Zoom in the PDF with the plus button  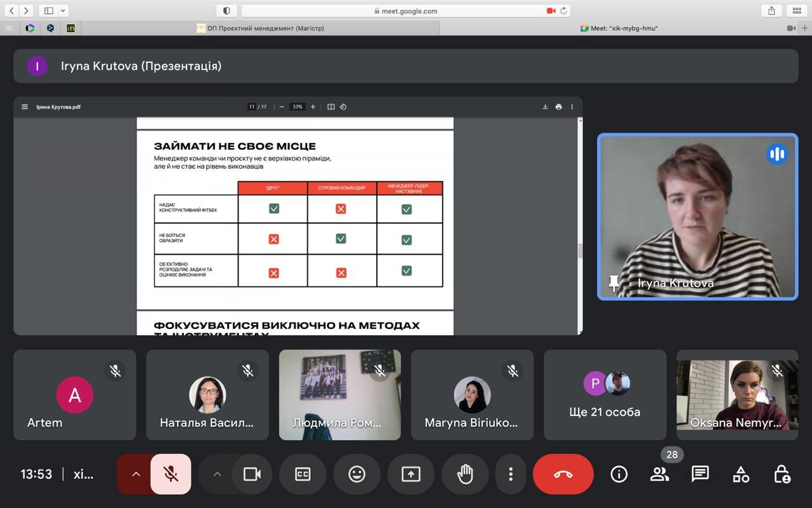313,107
